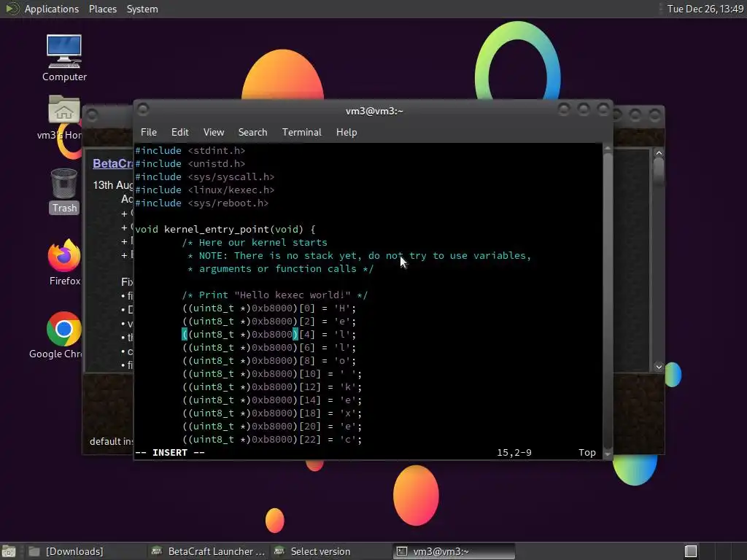Click the terminal title 'vm3@vm3:~'
The width and height of the screenshot is (747, 560).
click(x=374, y=111)
